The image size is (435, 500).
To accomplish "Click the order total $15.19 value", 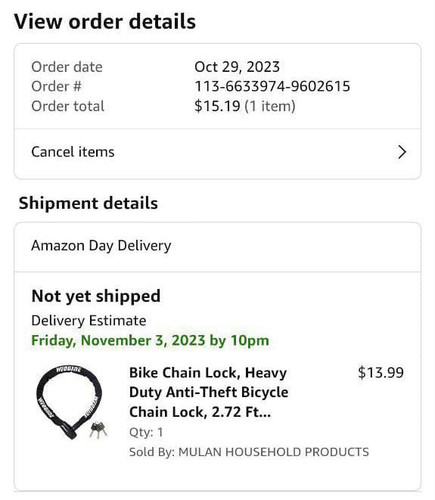I will tap(217, 106).
